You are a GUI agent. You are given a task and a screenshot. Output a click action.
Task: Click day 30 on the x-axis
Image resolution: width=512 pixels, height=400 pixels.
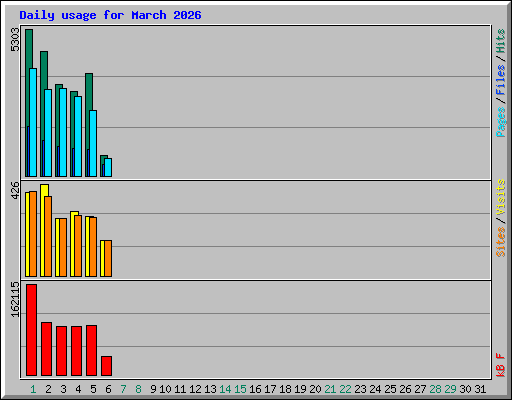465,389
